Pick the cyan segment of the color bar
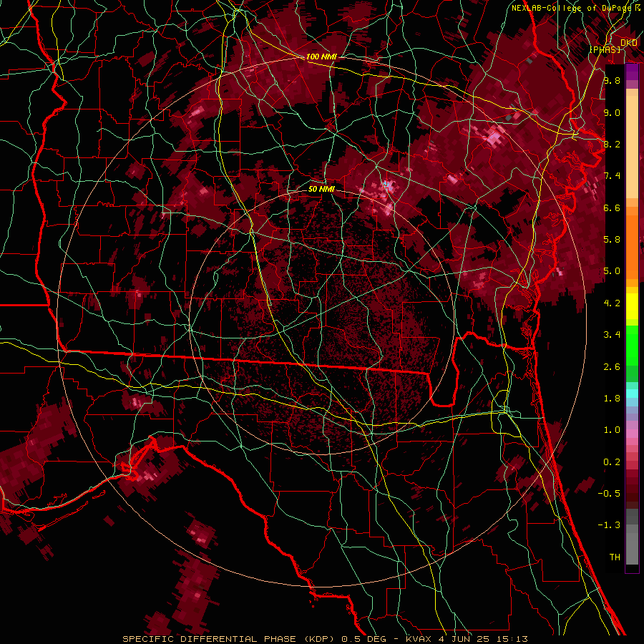 [x=632, y=394]
